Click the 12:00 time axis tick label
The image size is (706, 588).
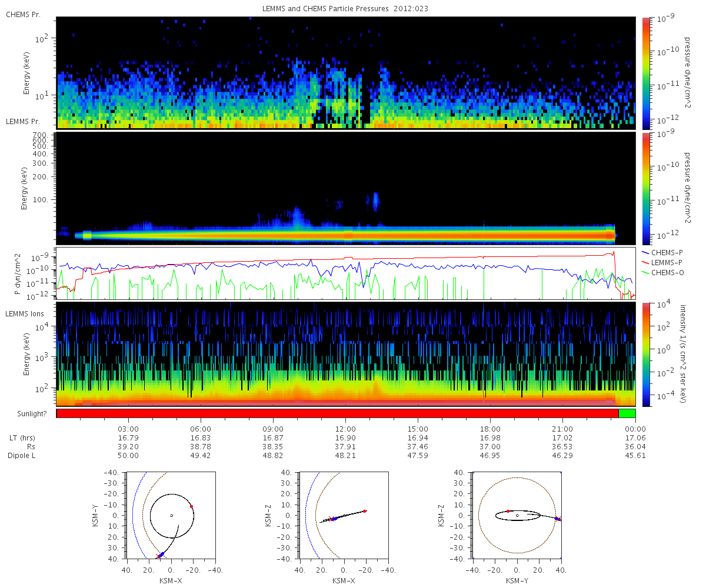click(345, 429)
